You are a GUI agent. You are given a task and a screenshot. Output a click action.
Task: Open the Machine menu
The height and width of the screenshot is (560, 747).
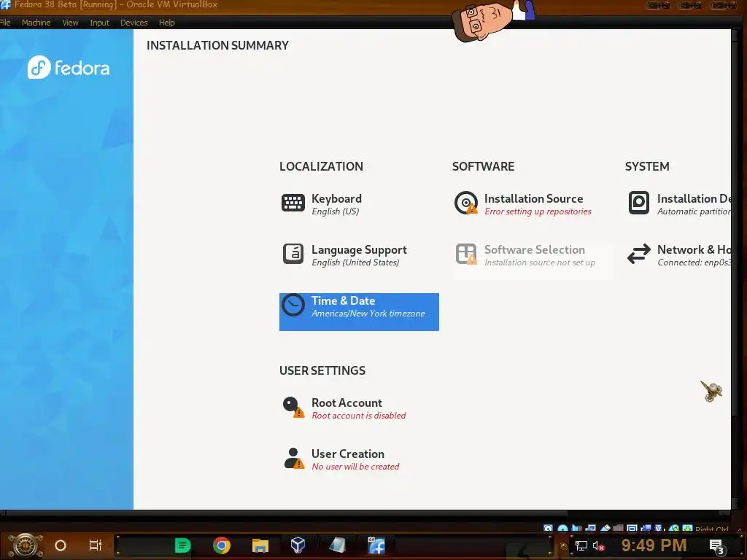pyautogui.click(x=36, y=23)
